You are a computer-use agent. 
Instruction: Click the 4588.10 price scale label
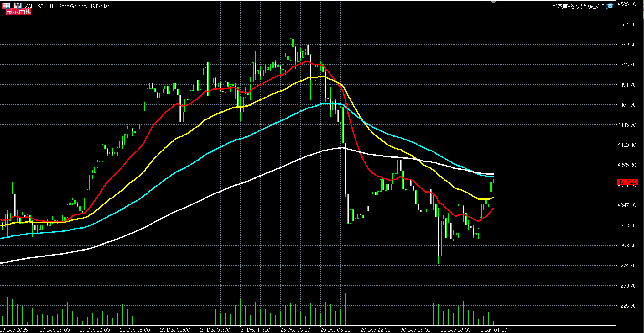click(626, 4)
